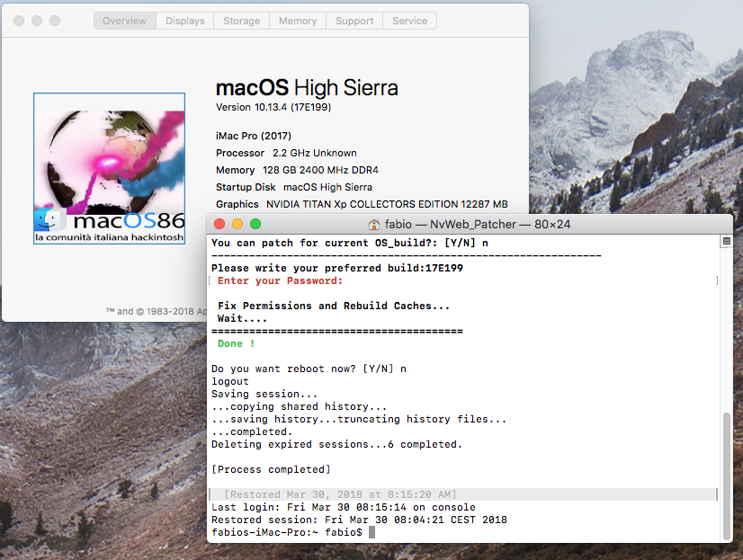Click the Terminal title 'fabio — NvWeb_Patcher — 80×24'
Viewport: 743px width, 560px height.
[477, 225]
